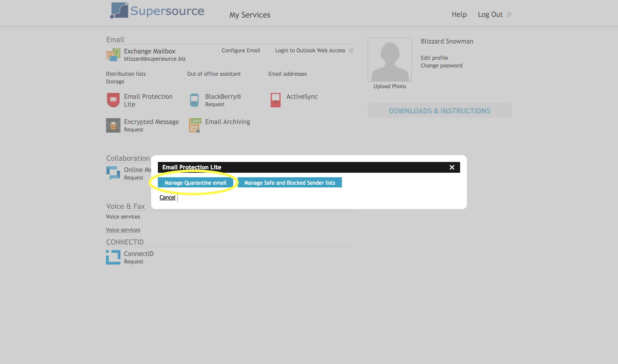Open Downloads & Instructions
Viewport: 618px width, 364px height.
439,111
